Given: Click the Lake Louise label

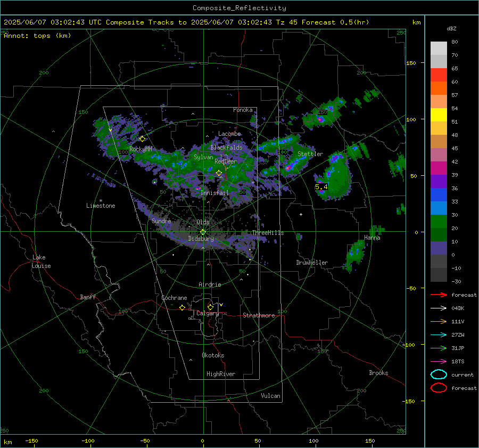Looking at the screenshot, I should (x=41, y=262).
